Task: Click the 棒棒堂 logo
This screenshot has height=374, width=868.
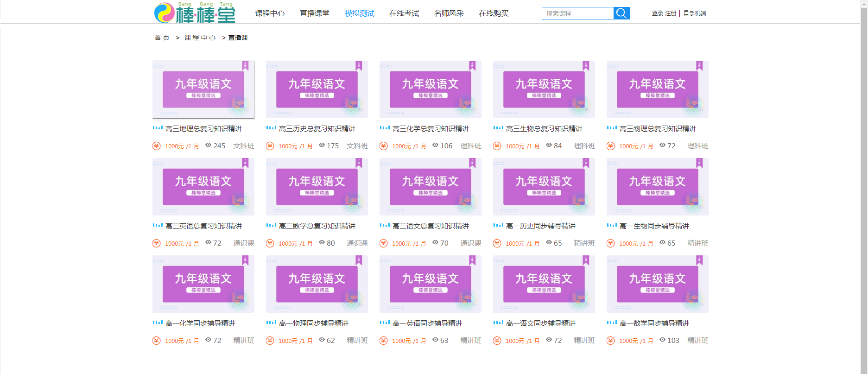Action: tap(195, 13)
